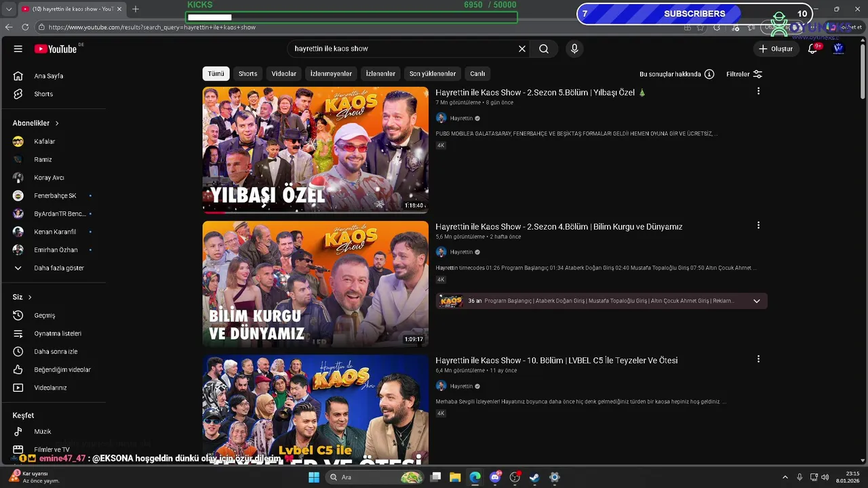868x488 pixels.
Task: Open the Bilim Kurgu ve Dünyamız thumbnail
Action: [x=315, y=284]
